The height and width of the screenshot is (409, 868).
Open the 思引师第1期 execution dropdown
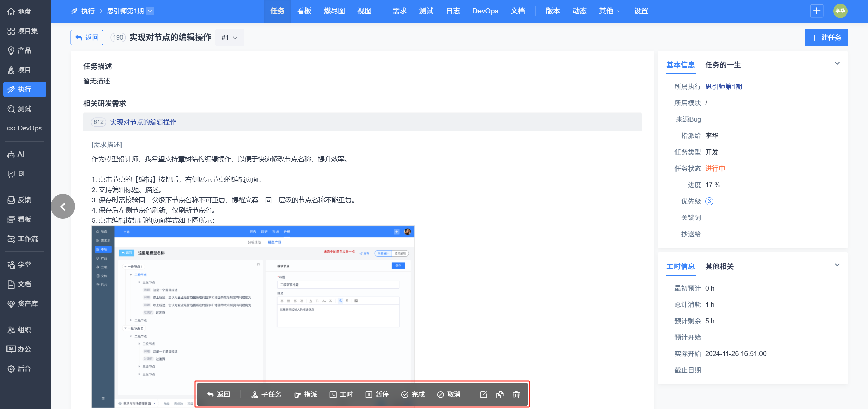point(150,11)
